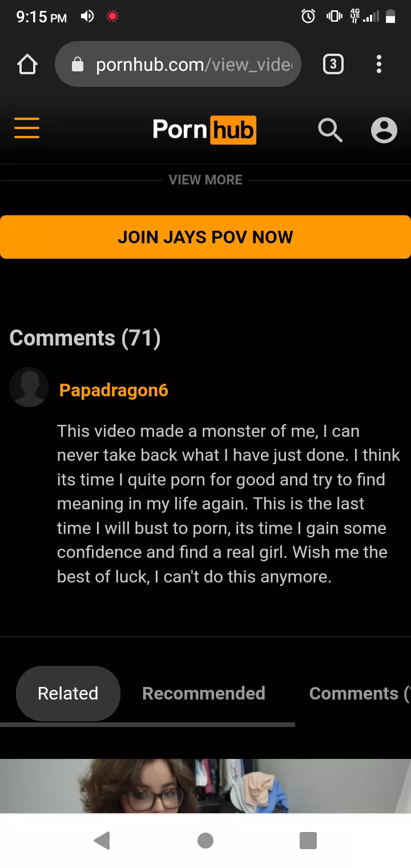Open the orange hamburger menu
The image size is (411, 868).
click(x=27, y=128)
